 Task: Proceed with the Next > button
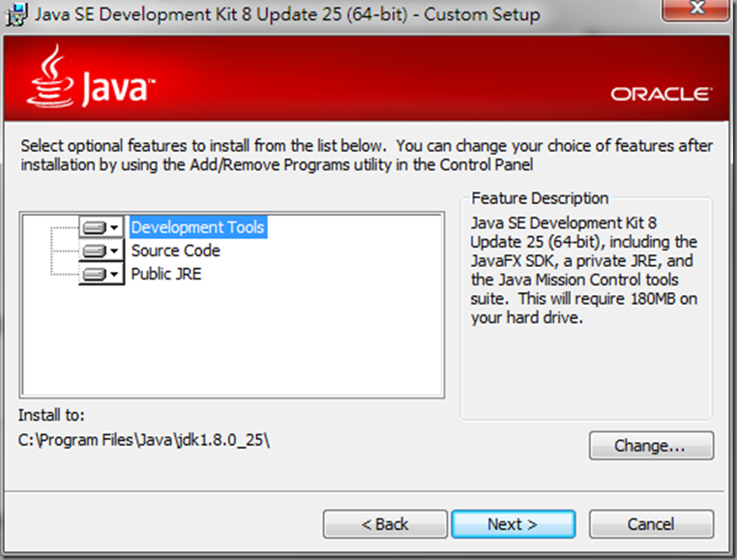point(513,524)
